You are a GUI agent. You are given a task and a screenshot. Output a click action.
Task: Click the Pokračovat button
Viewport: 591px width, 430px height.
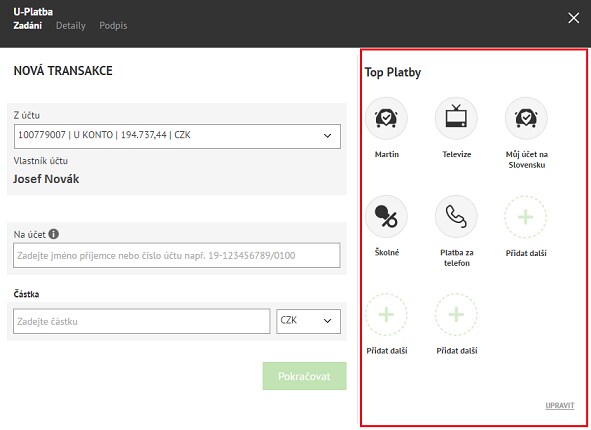coord(305,376)
